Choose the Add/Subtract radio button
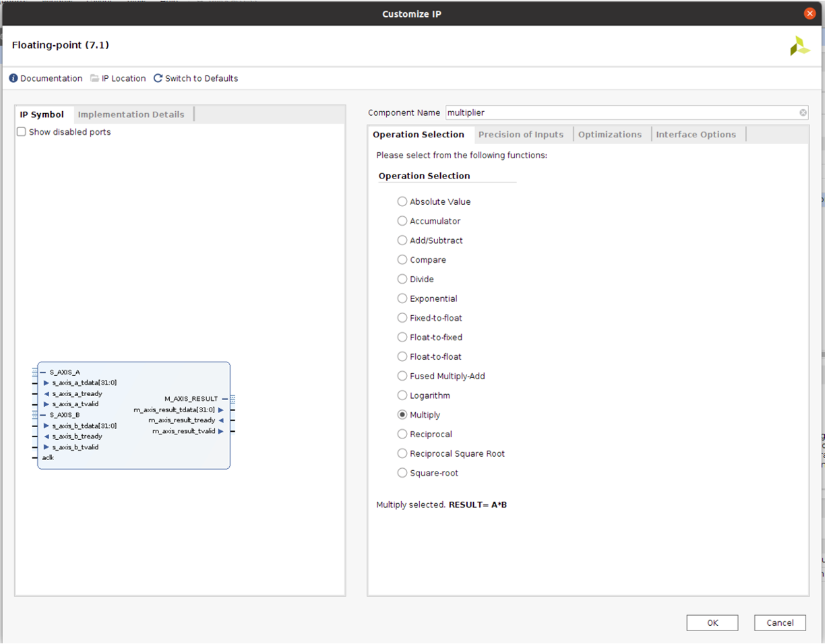This screenshot has height=644, width=825. pos(402,240)
